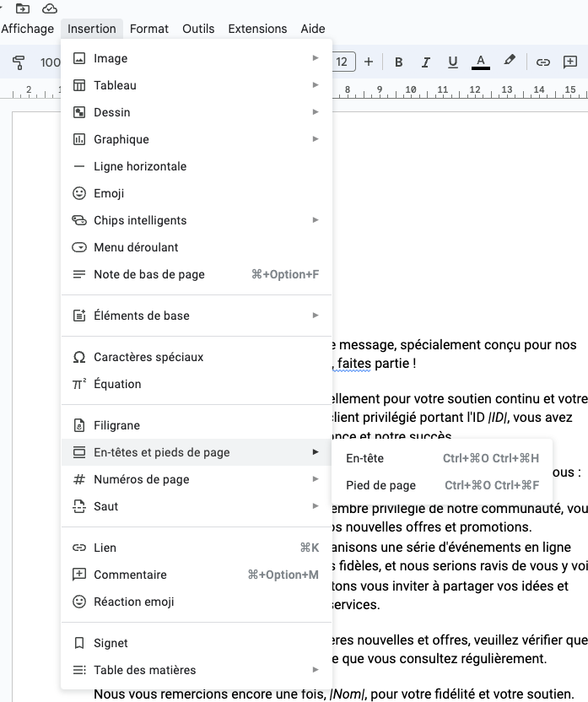Open the Outils menu
Image resolution: width=588 pixels, height=702 pixels.
coord(198,29)
